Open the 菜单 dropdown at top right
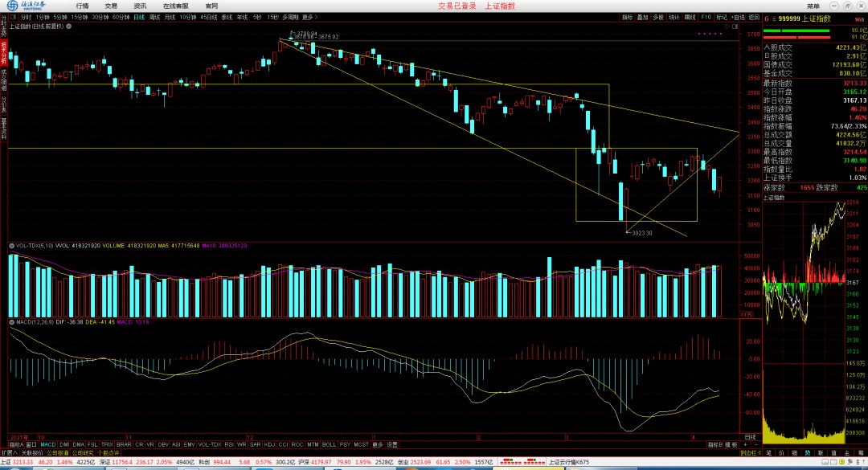This screenshot has height=470, width=868. tap(813, 6)
